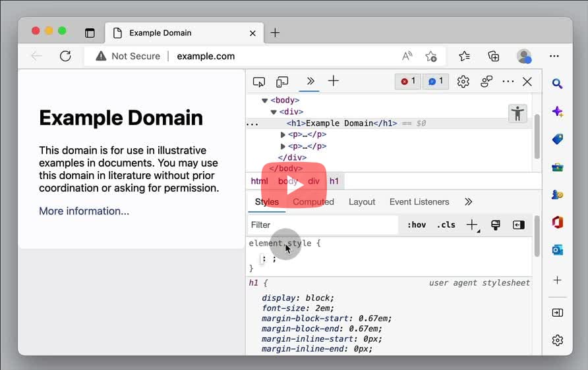Add a new style rule
588x370 pixels.
[472, 225]
